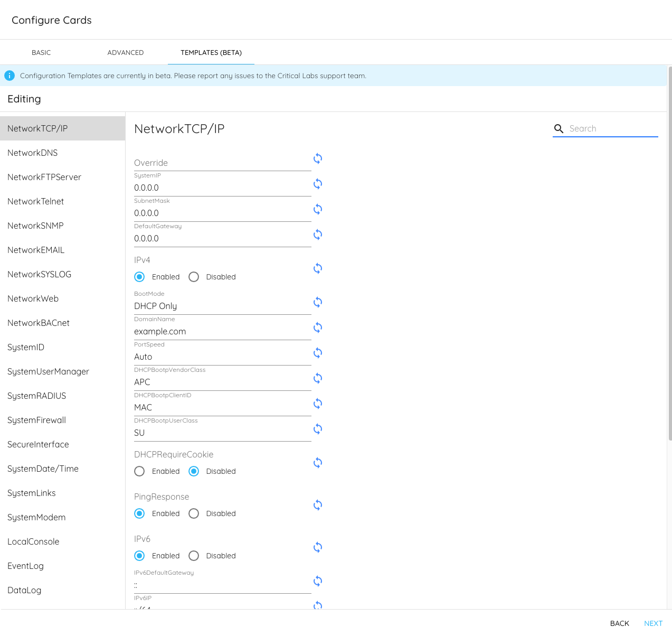Viewport: 672px width, 636px height.
Task: Open LocalConsole section
Action: point(62,541)
